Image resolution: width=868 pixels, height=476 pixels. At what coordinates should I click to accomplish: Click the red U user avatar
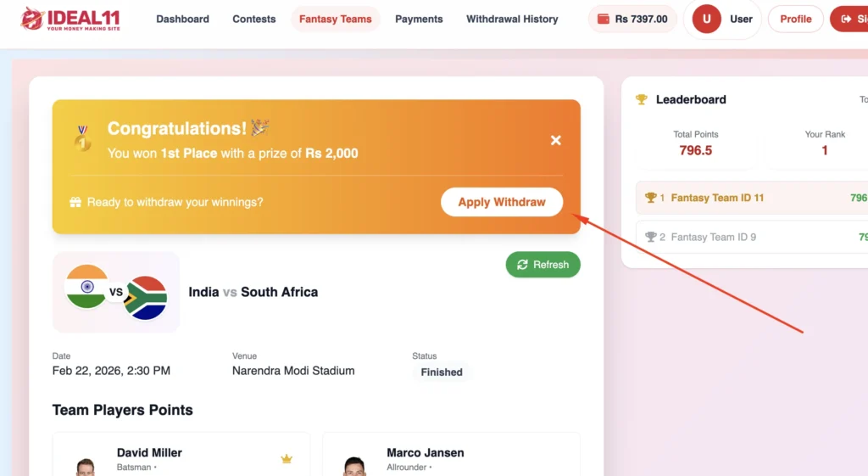pos(706,19)
